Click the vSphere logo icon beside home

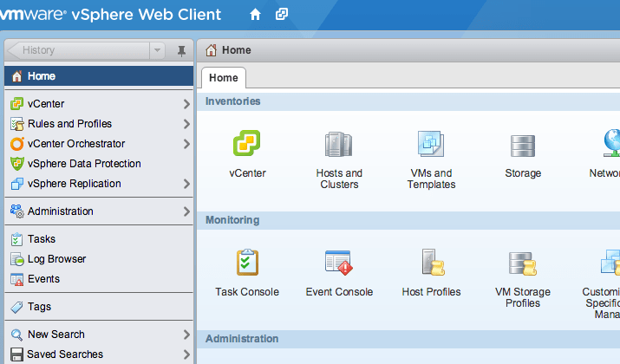[x=282, y=15]
